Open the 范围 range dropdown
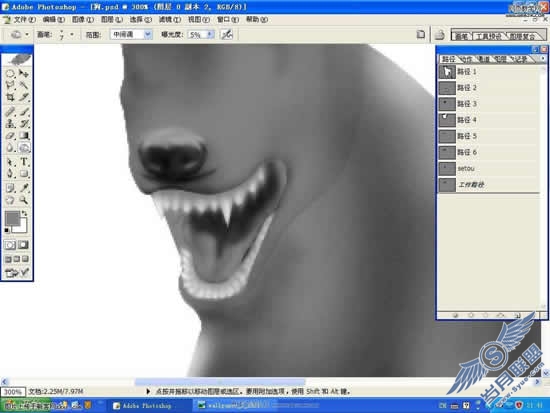The height and width of the screenshot is (413, 550). (x=131, y=34)
